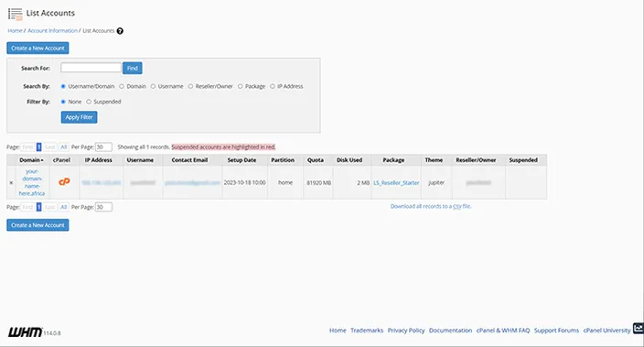Sort table by Theme column
The width and height of the screenshot is (644, 347).
click(x=434, y=160)
